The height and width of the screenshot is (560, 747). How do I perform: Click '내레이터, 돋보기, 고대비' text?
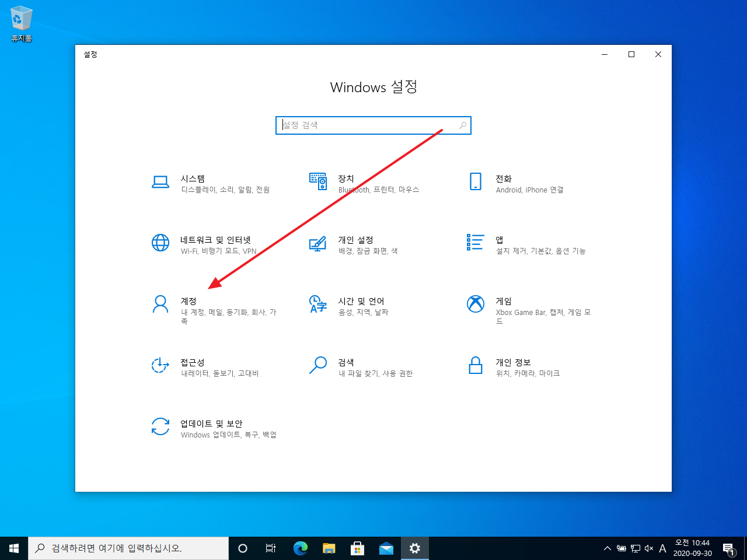(220, 373)
